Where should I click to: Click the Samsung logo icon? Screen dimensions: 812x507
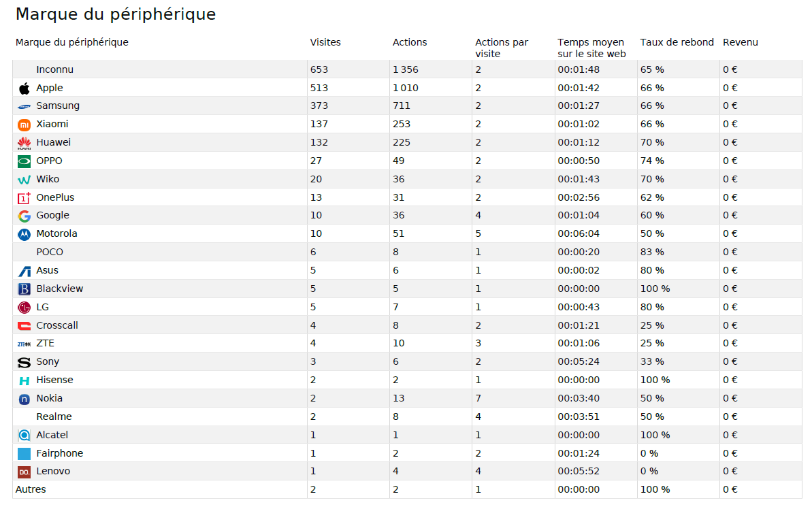[25, 106]
